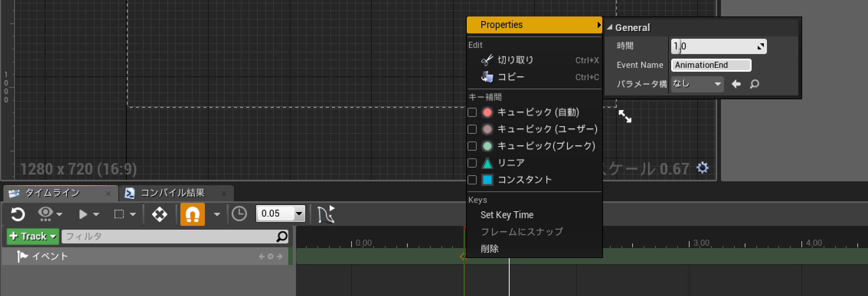Check キュービック (ユーザー) interpolation

(x=472, y=129)
